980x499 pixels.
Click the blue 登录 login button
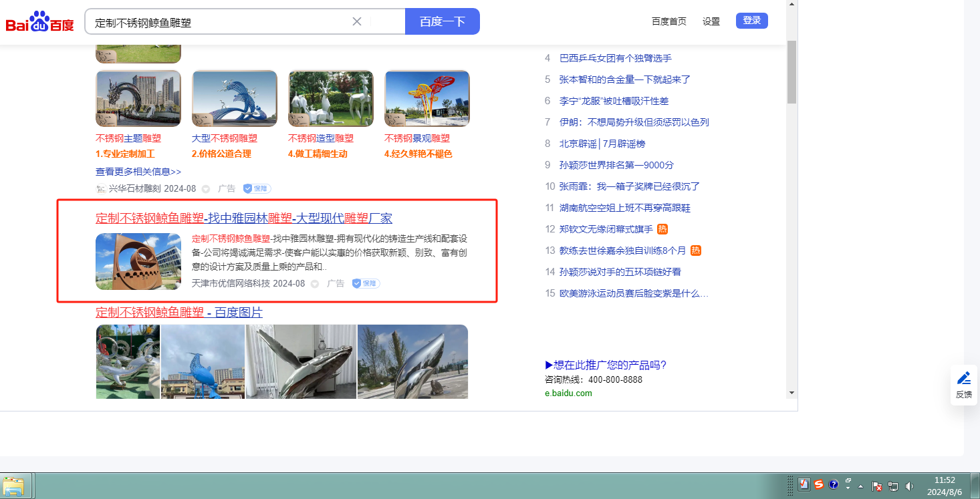pyautogui.click(x=751, y=21)
